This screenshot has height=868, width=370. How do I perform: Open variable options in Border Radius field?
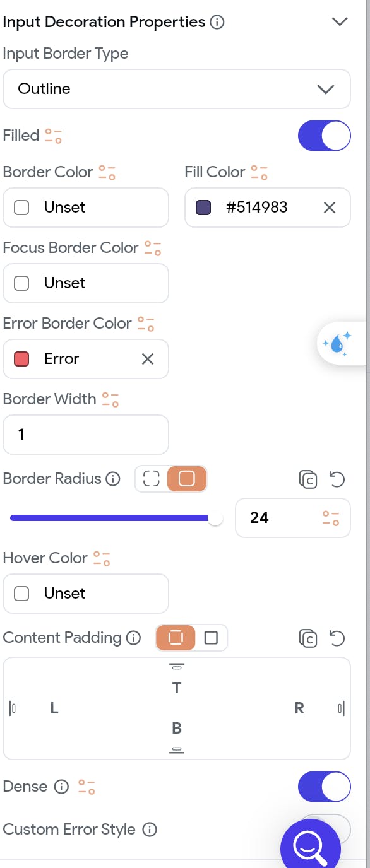[x=331, y=518]
